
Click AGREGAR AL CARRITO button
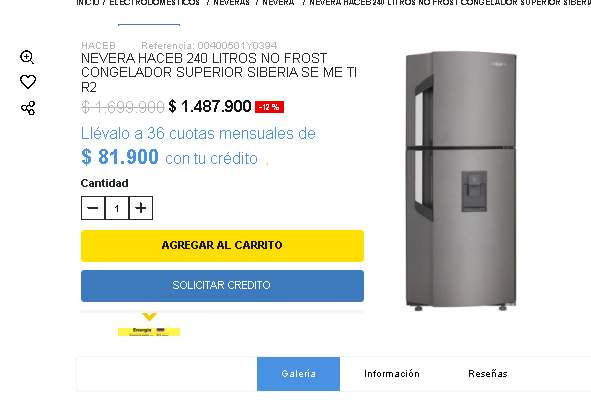[x=222, y=246]
